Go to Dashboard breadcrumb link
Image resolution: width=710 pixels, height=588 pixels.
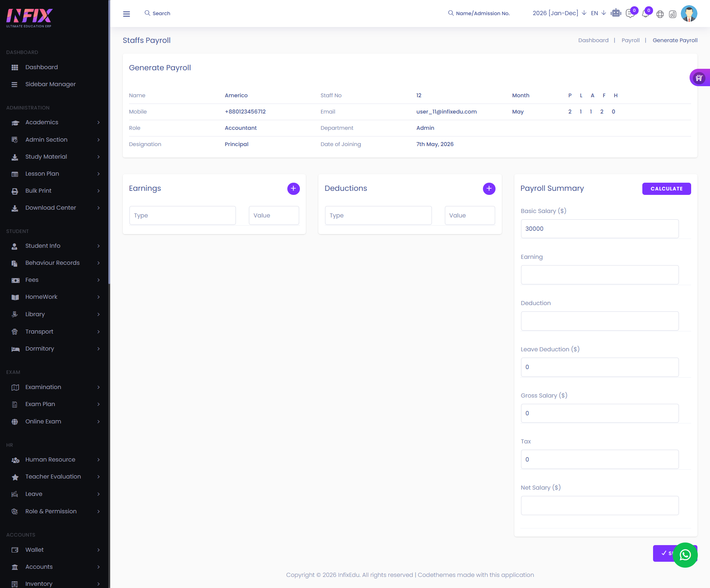593,40
